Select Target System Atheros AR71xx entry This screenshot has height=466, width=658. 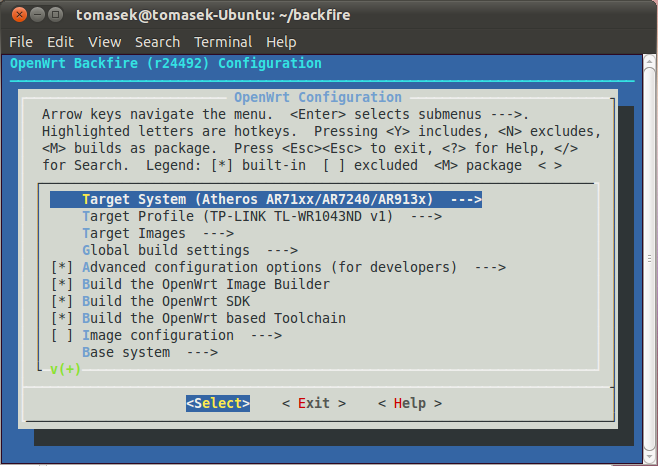click(x=266, y=199)
